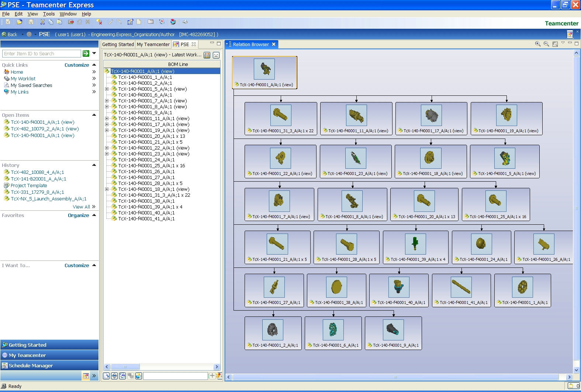Open My Saved Searches quick link
The width and height of the screenshot is (581, 392).
pos(31,85)
